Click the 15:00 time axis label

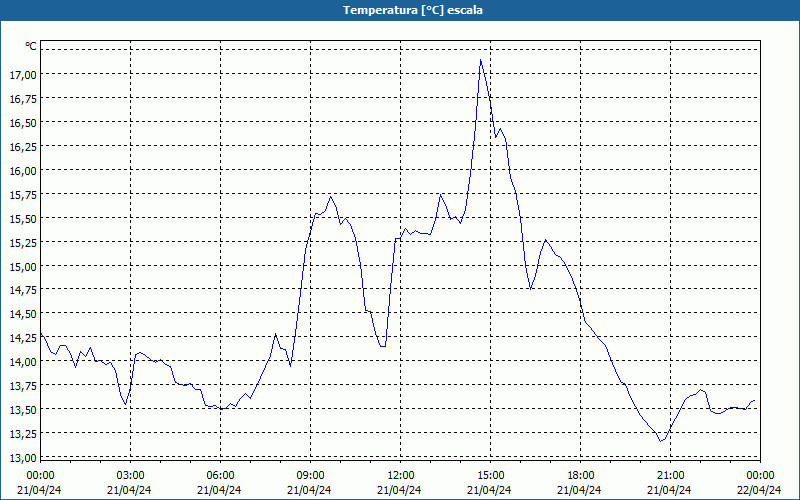pyautogui.click(x=491, y=476)
